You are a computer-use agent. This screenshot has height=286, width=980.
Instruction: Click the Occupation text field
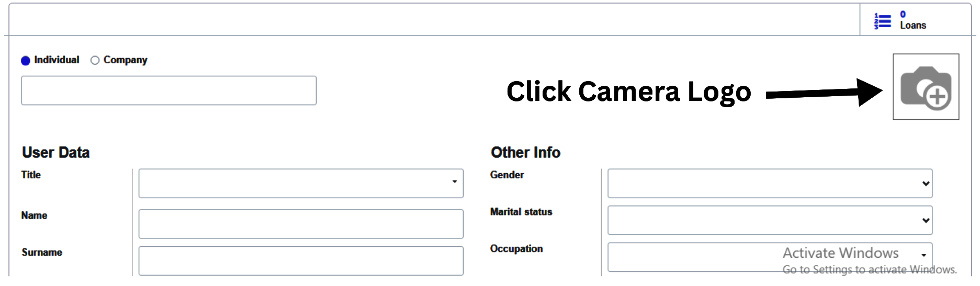[x=759, y=257]
